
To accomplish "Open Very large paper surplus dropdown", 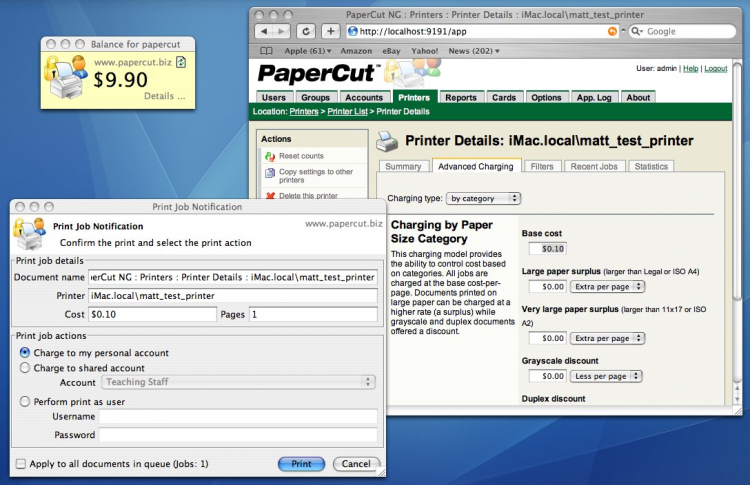I will [x=607, y=338].
